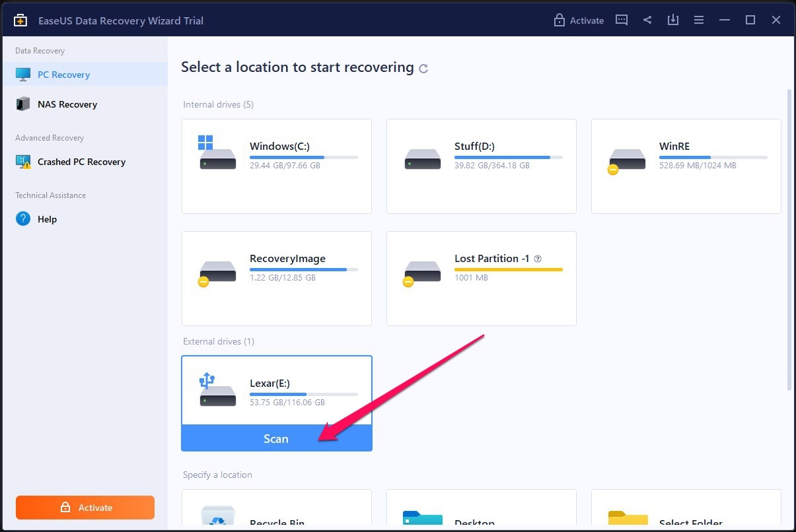The image size is (796, 532).
Task: Click the Lost Partition -1 yellow usage bar
Action: pos(509,269)
